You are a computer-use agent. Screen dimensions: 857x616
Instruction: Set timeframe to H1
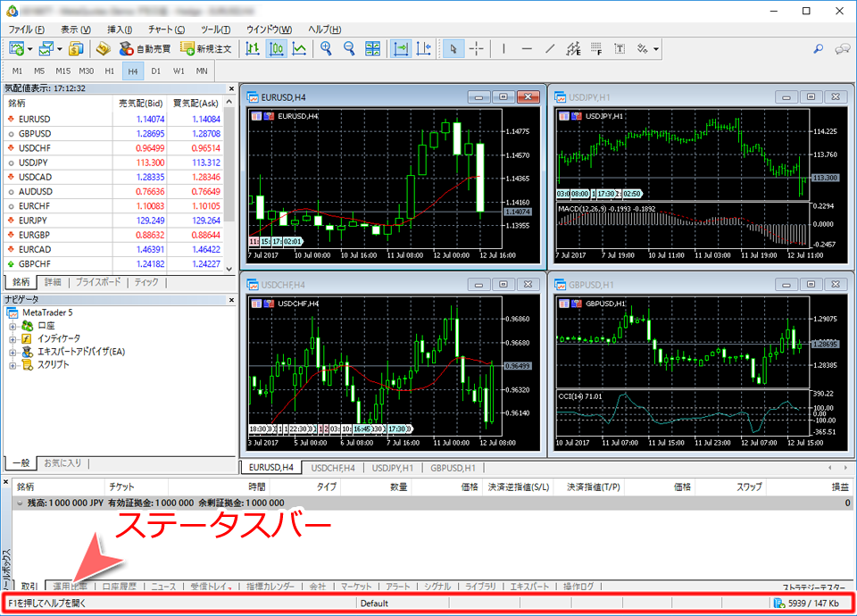point(109,71)
